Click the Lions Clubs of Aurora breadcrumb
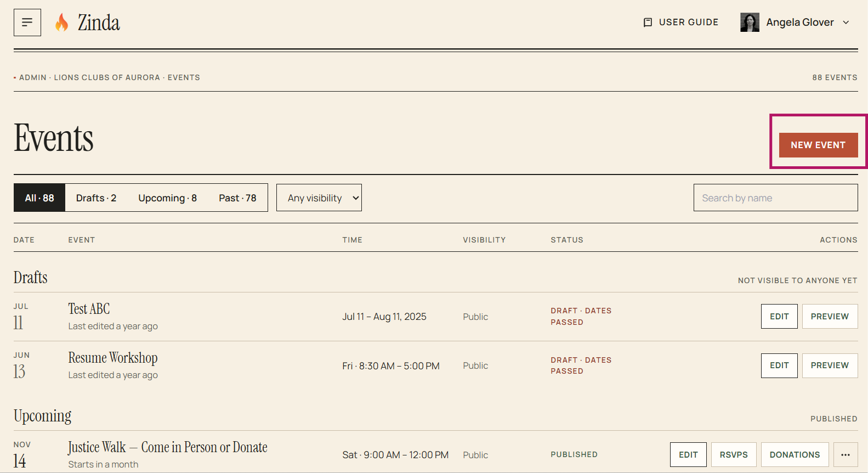Screen dimensions: 868x473 (107, 77)
